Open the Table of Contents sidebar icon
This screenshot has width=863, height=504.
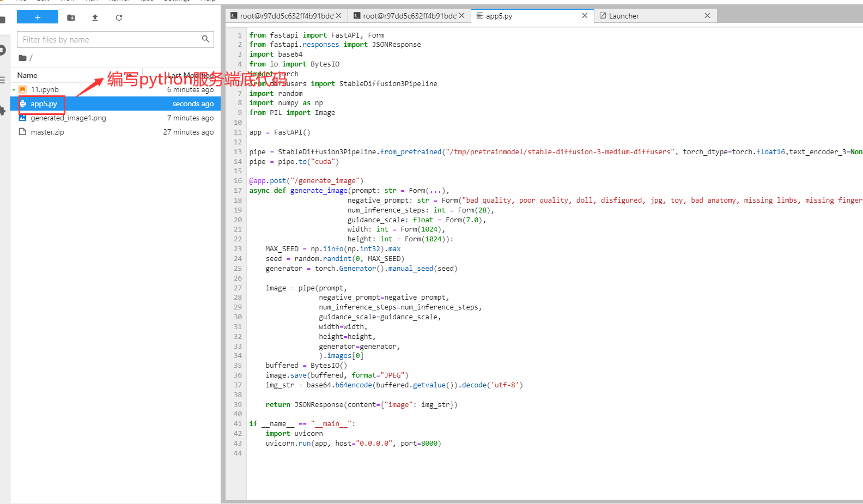(x=3, y=80)
